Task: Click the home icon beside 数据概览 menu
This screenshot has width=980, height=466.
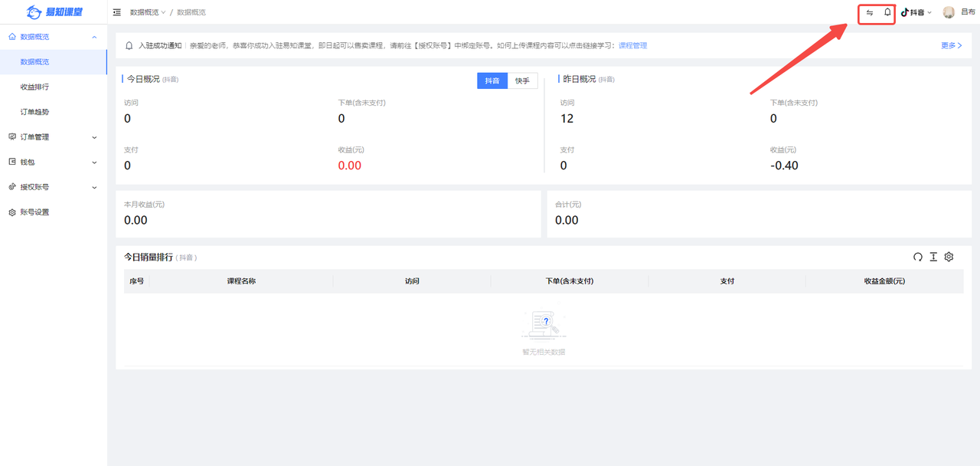Action: [12, 37]
